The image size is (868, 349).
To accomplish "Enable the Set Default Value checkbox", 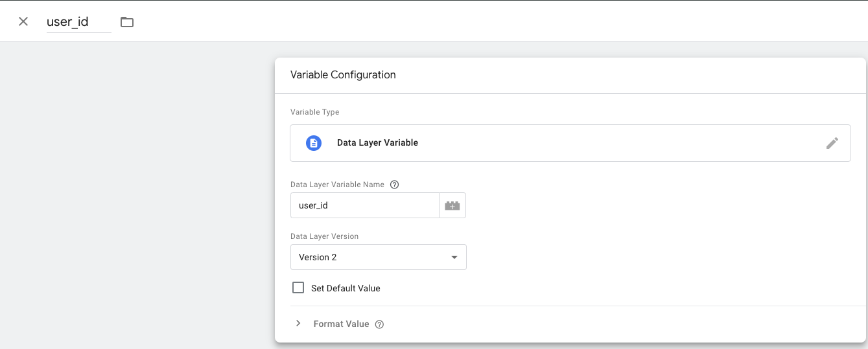I will click(298, 287).
